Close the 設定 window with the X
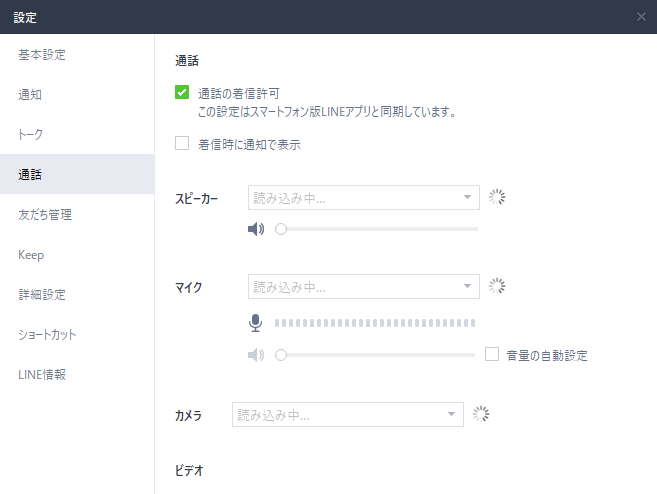Screen dimensions: 657x494 tap(641, 17)
